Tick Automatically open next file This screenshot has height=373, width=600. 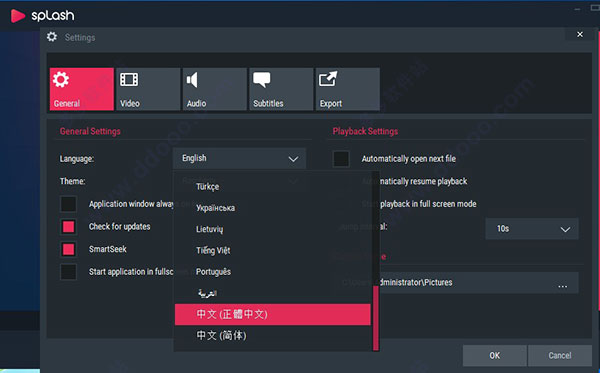(x=341, y=159)
